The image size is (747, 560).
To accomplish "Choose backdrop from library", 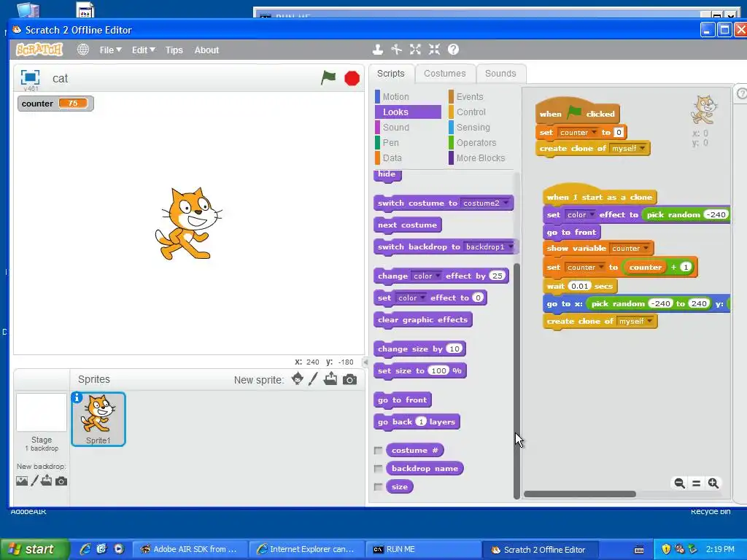I will [x=22, y=481].
